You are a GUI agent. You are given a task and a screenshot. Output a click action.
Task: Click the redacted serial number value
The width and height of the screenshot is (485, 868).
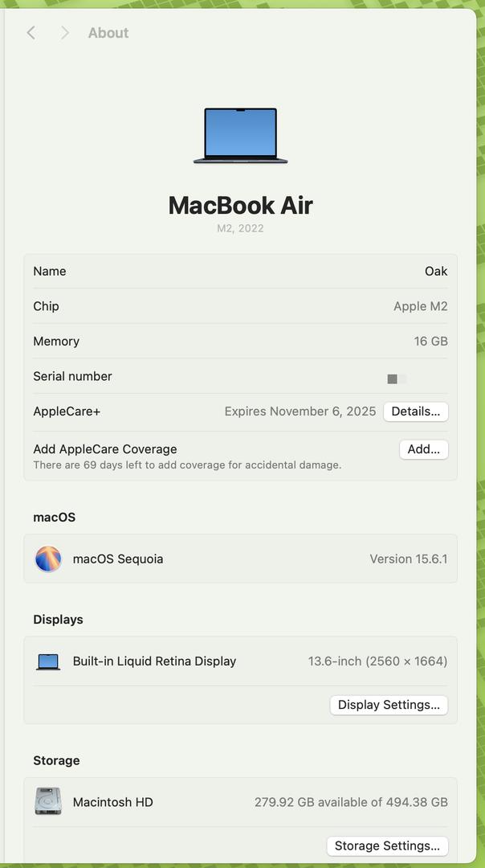tap(397, 379)
